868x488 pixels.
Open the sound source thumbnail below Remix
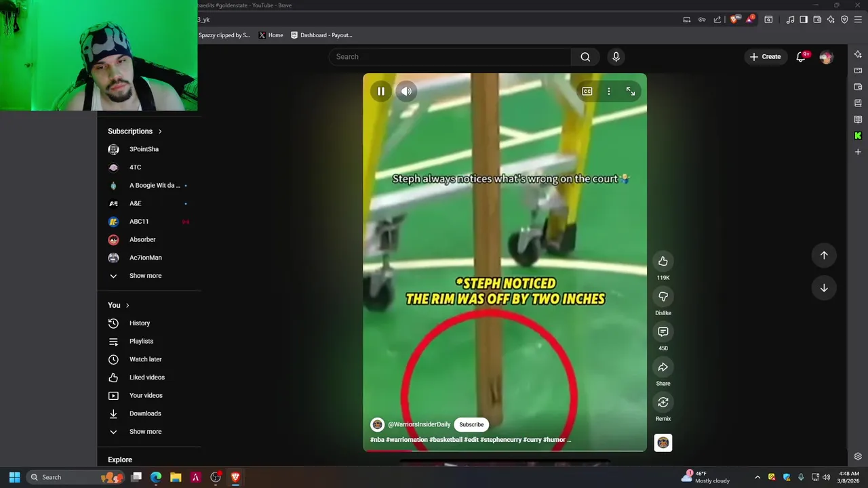pos(663,443)
